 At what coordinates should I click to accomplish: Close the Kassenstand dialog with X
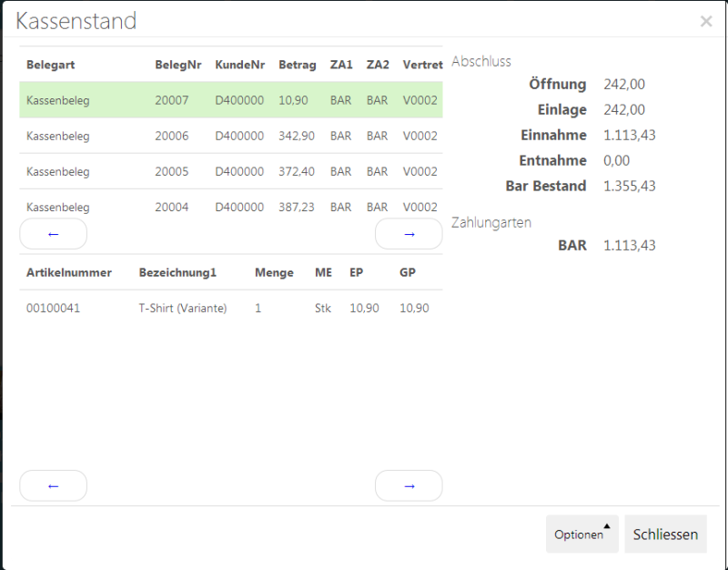point(706,21)
